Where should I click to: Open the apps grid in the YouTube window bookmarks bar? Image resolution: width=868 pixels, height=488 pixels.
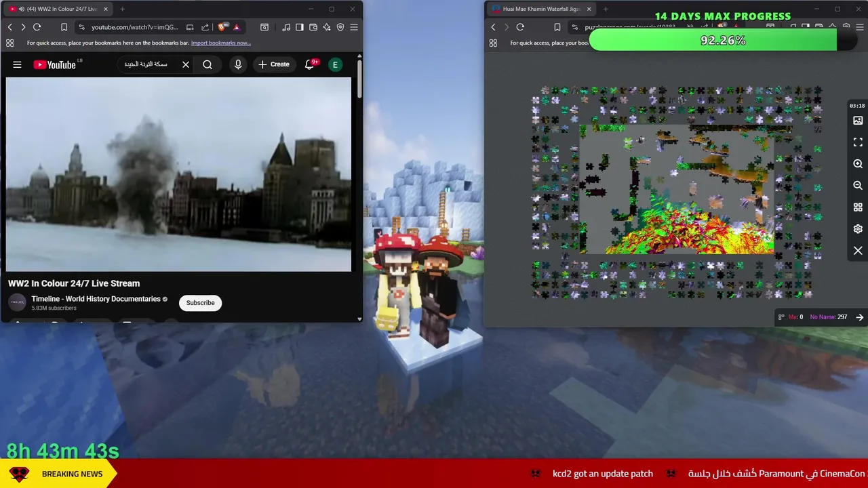tap(9, 43)
